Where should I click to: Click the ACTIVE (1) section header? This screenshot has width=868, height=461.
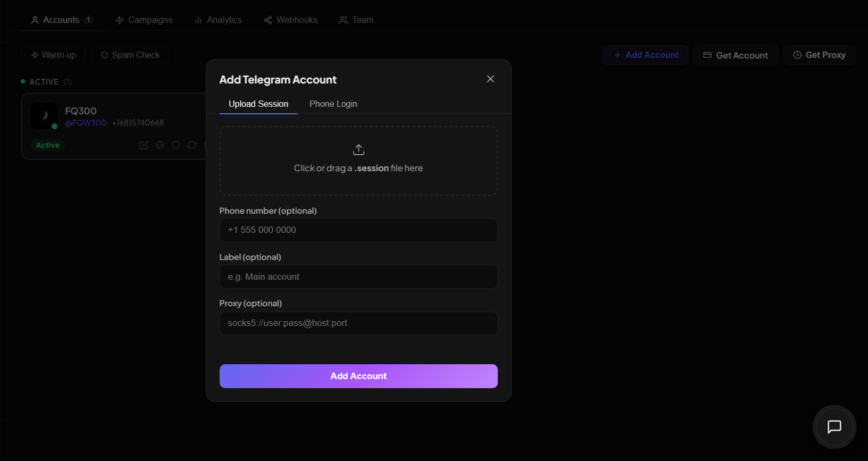(46, 81)
